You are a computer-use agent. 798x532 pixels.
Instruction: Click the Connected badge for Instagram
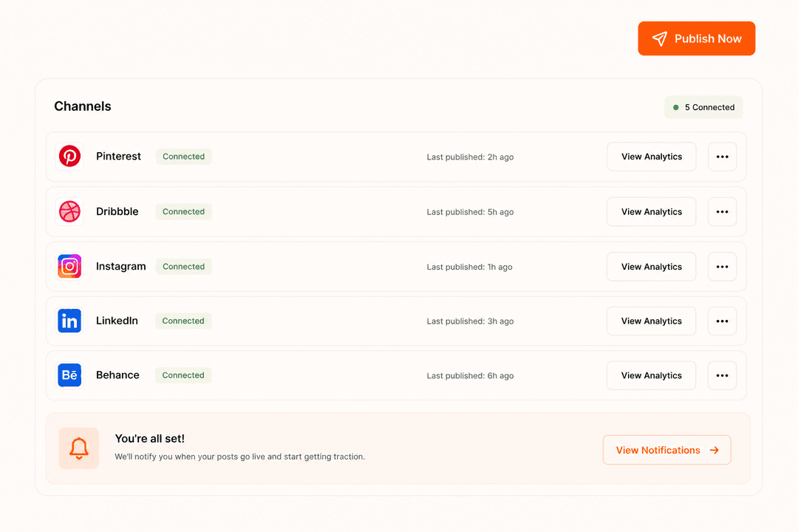pos(184,266)
